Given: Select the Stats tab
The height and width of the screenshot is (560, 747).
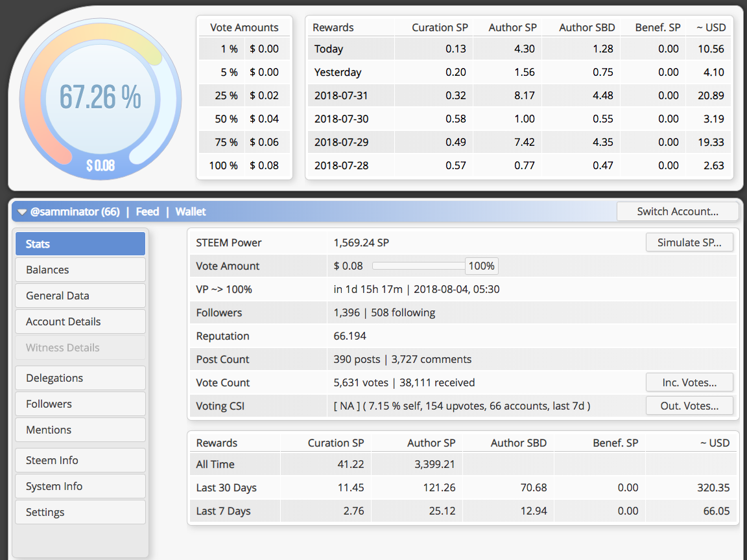Looking at the screenshot, I should pos(80,244).
